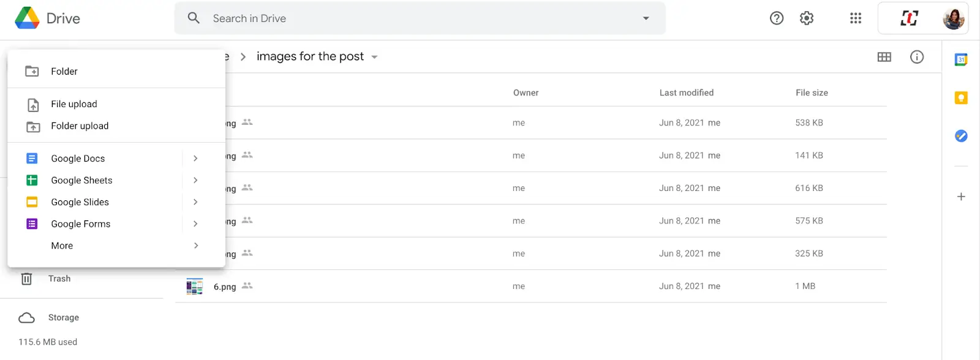Viewport: 980px width, 360px height.
Task: Click the breadcrumb chevron separator
Action: (243, 57)
